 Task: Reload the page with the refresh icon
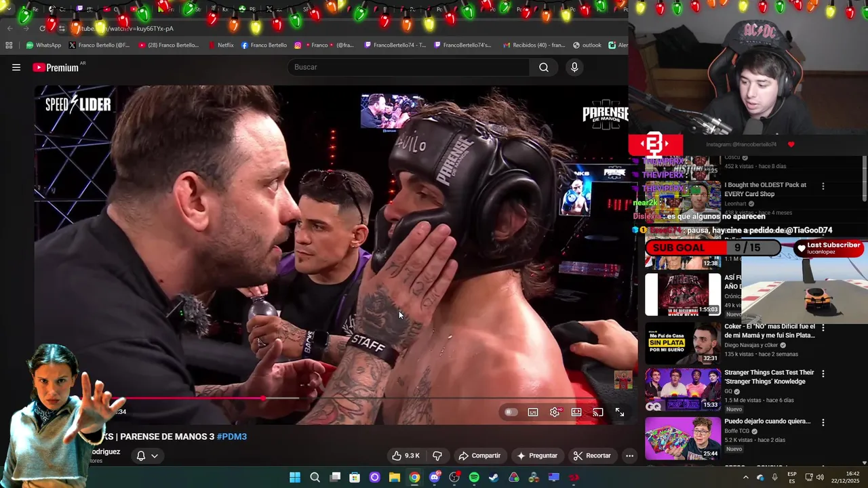coord(42,28)
